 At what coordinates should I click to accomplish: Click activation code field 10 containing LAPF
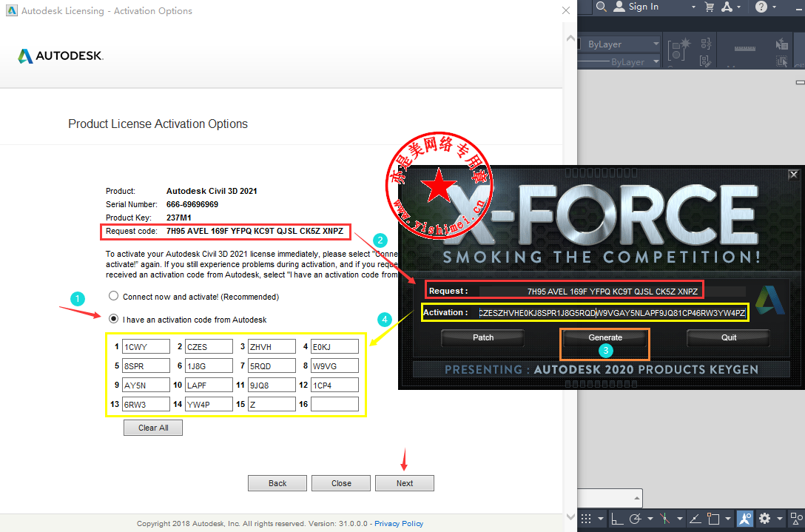click(x=209, y=385)
